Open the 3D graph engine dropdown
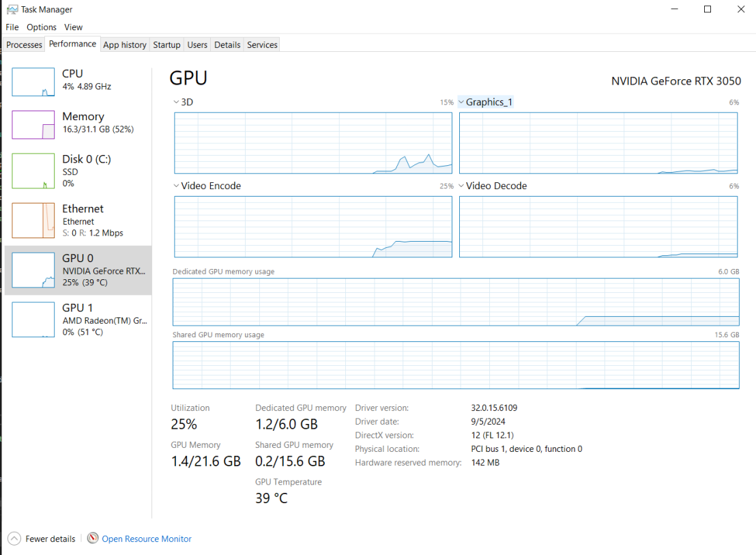 (x=177, y=102)
